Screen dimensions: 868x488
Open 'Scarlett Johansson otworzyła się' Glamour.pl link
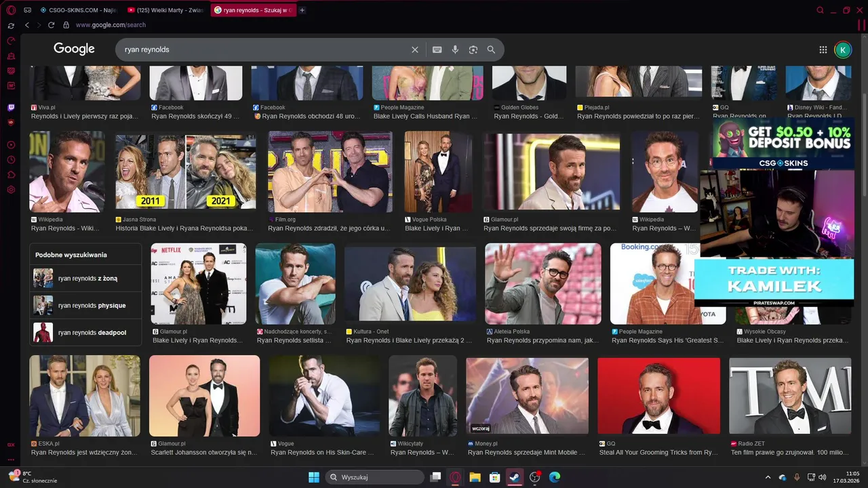[x=204, y=452]
